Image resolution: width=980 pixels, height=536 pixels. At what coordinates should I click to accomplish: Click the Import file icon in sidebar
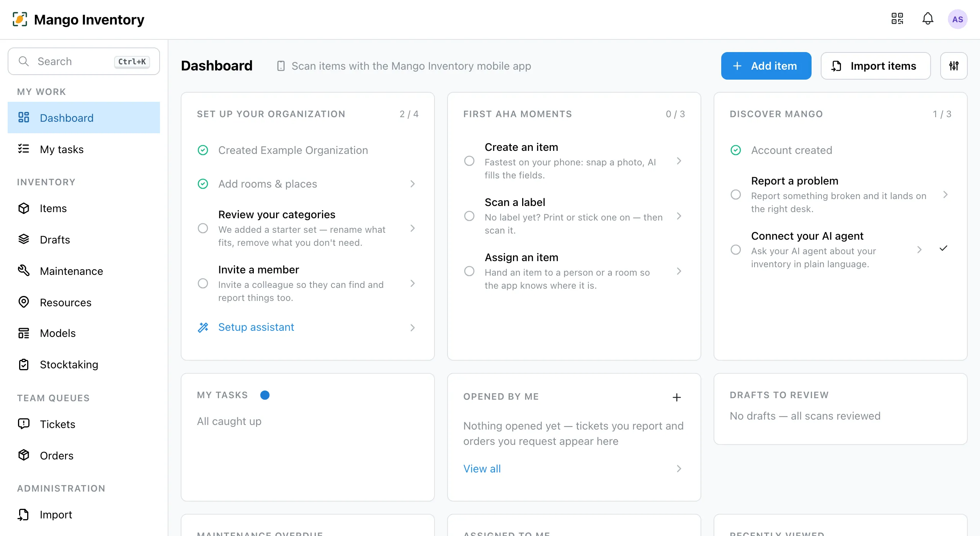24,515
